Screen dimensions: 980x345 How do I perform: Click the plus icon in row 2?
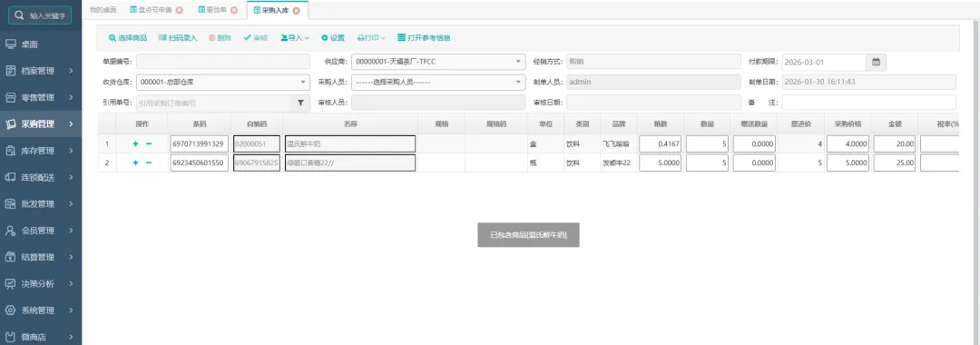pyautogui.click(x=135, y=163)
